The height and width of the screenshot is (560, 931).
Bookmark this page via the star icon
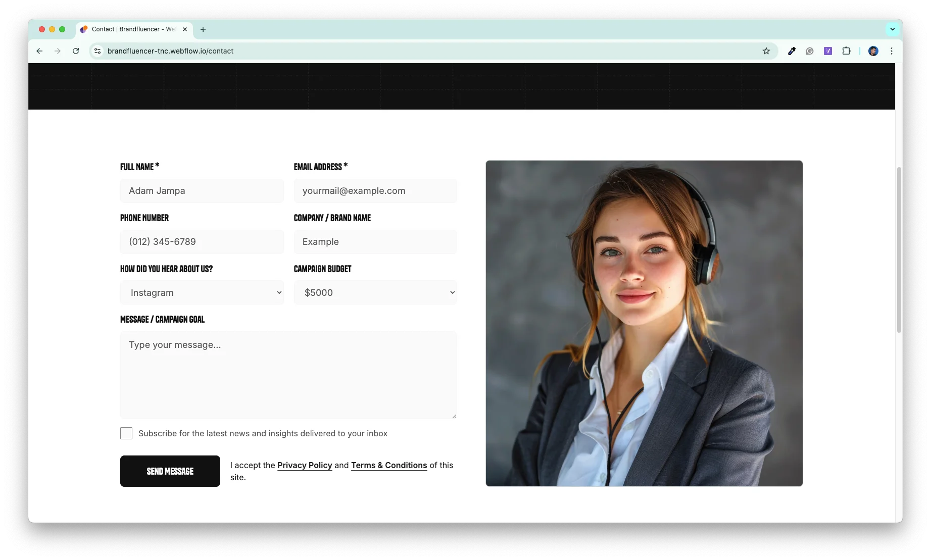[x=766, y=51]
